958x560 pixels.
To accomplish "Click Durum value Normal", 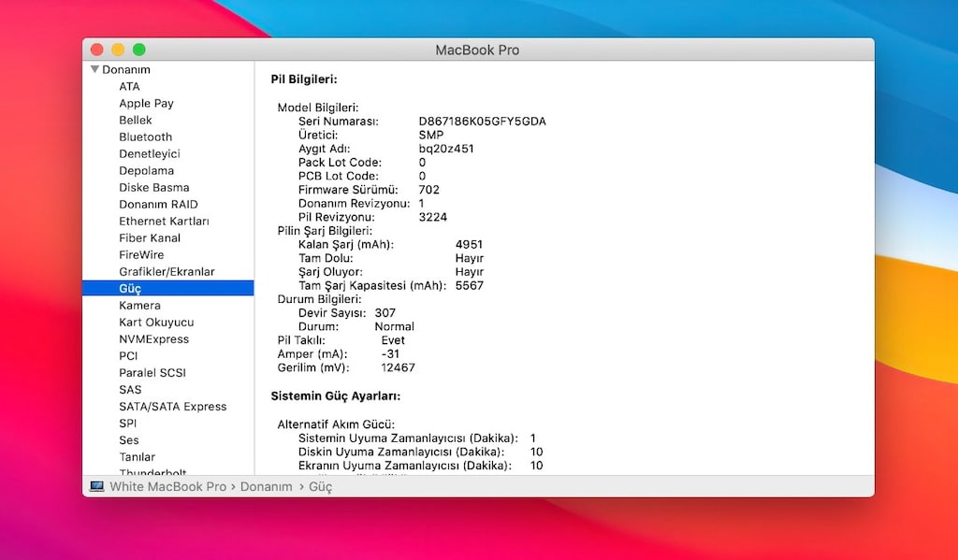I will pyautogui.click(x=394, y=326).
